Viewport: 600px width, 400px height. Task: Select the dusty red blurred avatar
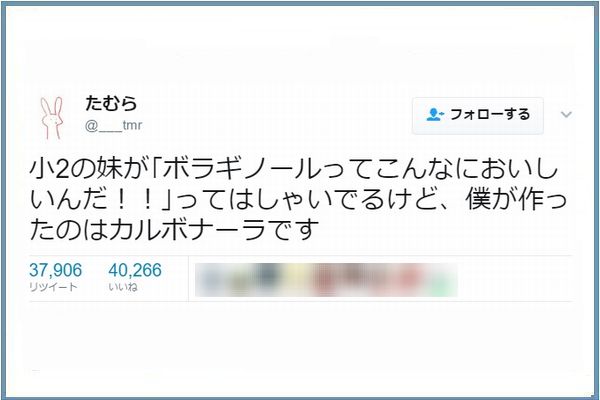[x=324, y=280]
